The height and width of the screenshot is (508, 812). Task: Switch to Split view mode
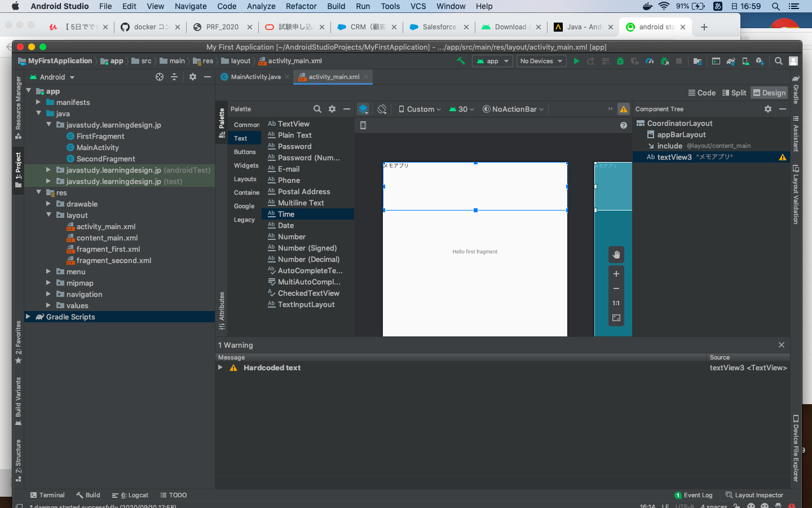pyautogui.click(x=734, y=93)
